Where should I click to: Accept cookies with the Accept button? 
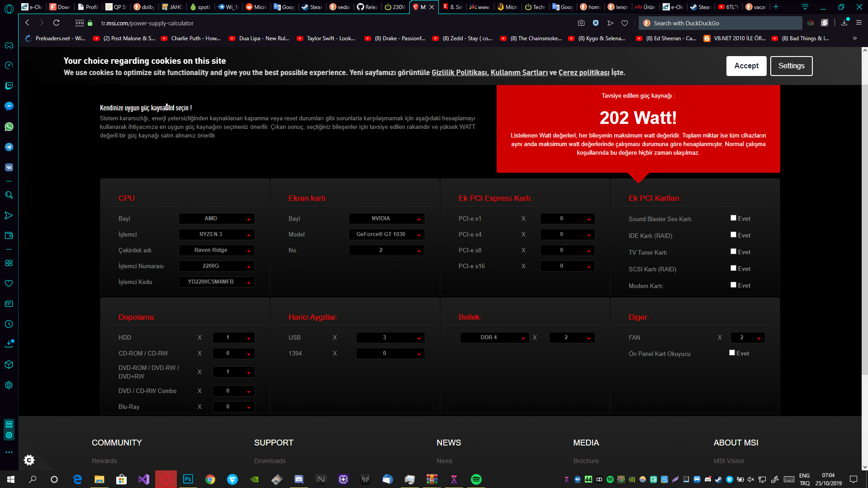746,66
